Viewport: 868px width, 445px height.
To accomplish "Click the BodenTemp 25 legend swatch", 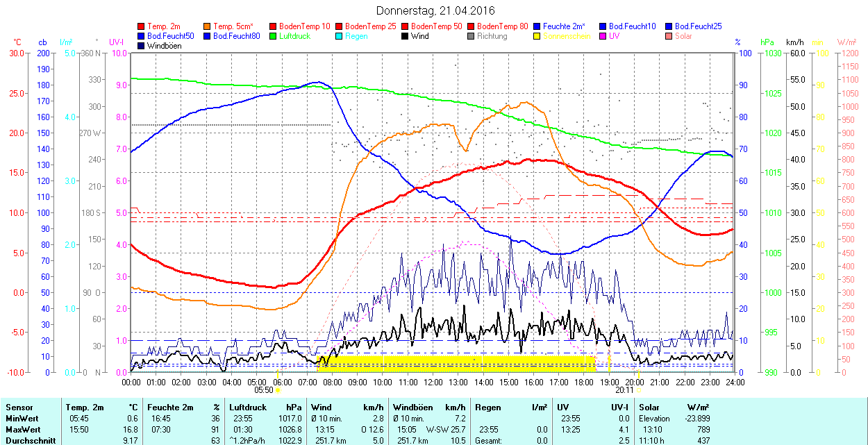I will coord(339,26).
